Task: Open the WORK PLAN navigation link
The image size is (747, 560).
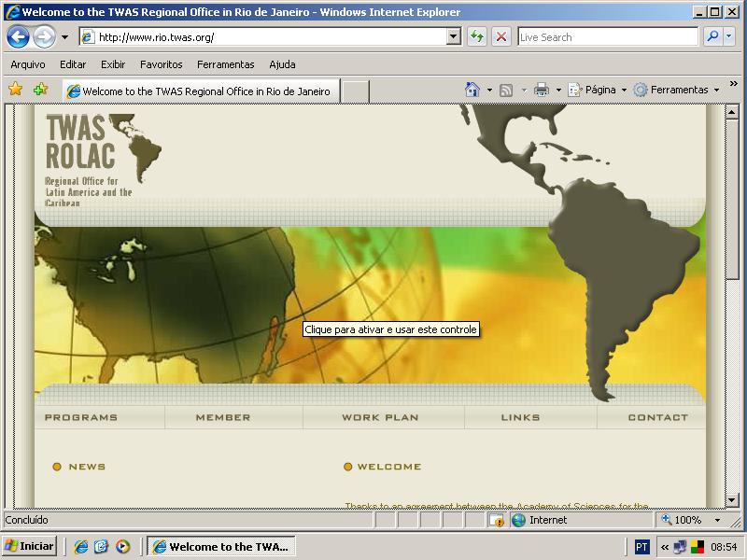Action: tap(380, 417)
